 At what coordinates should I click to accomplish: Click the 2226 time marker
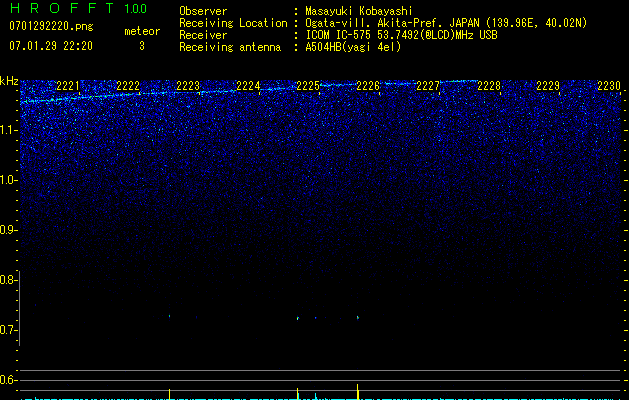[x=368, y=86]
